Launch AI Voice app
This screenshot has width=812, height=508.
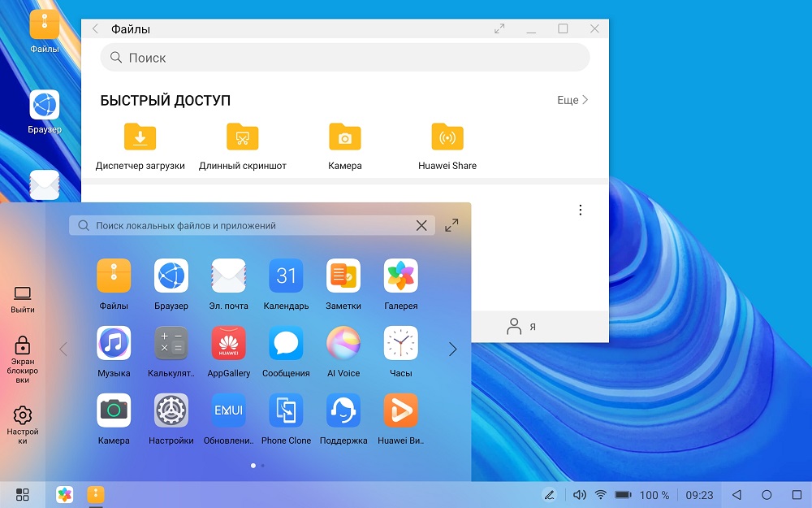click(343, 343)
